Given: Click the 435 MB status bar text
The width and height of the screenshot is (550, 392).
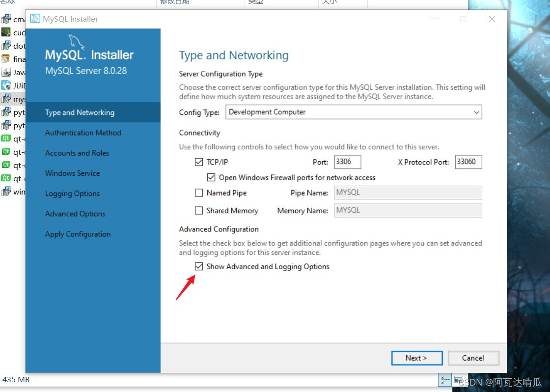Looking at the screenshot, I should pos(16,379).
